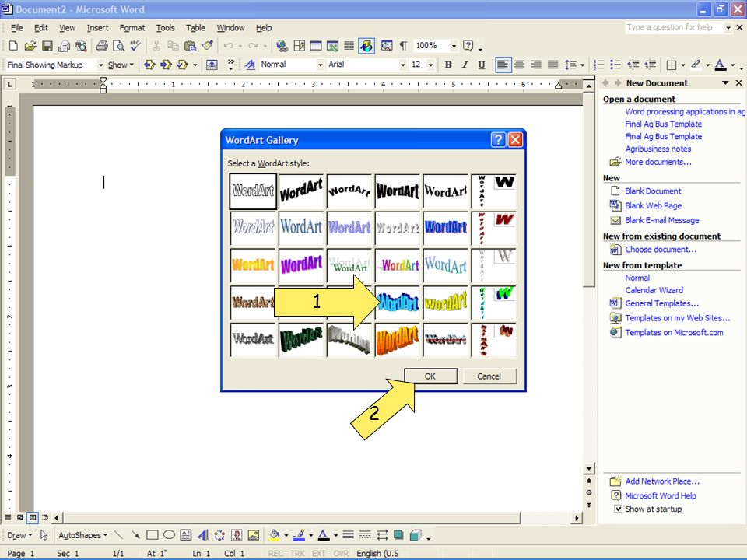The image size is (747, 560).
Task: Click the Numbering list icon
Action: 599,65
